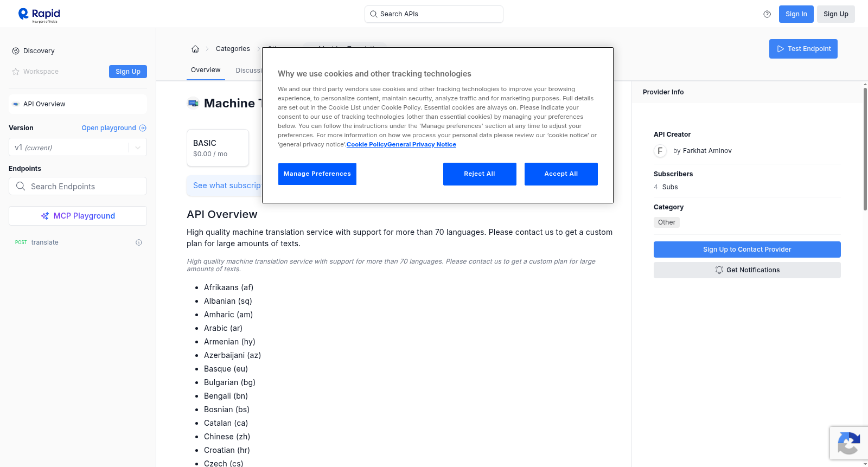Click the Workspace star icon

(16, 72)
